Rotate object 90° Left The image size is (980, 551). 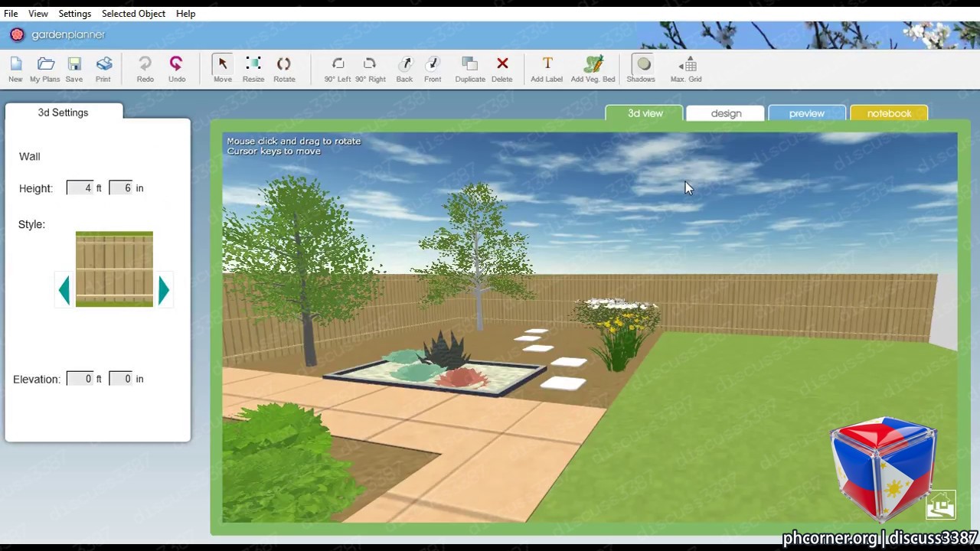tap(338, 69)
